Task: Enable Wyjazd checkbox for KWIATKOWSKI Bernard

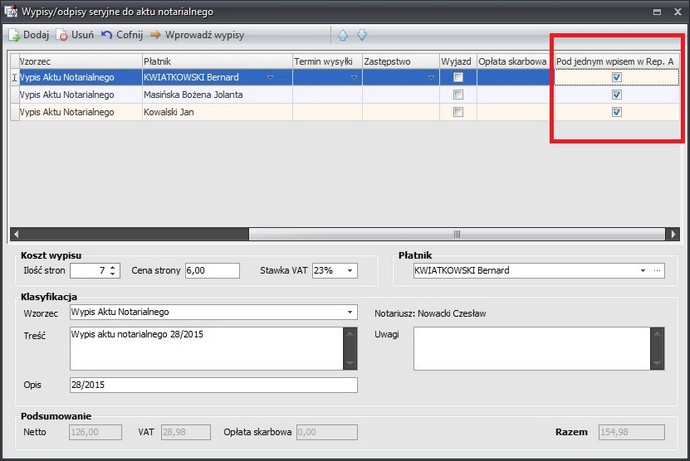Action: [x=458, y=77]
